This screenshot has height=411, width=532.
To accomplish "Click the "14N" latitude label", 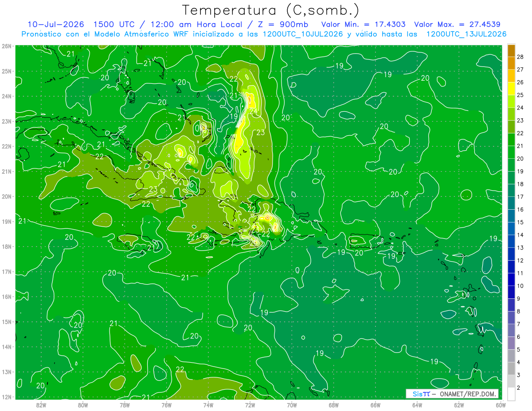I will point(7,347).
